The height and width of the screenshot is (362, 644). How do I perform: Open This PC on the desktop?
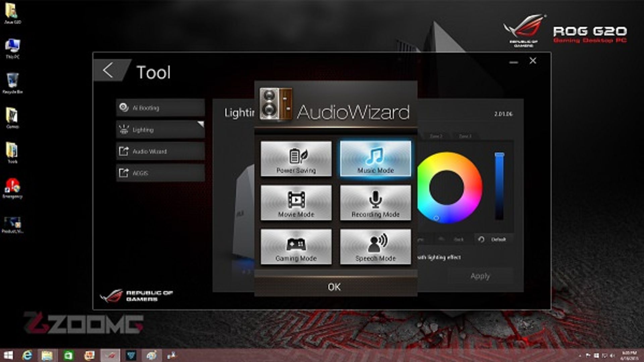(12, 49)
